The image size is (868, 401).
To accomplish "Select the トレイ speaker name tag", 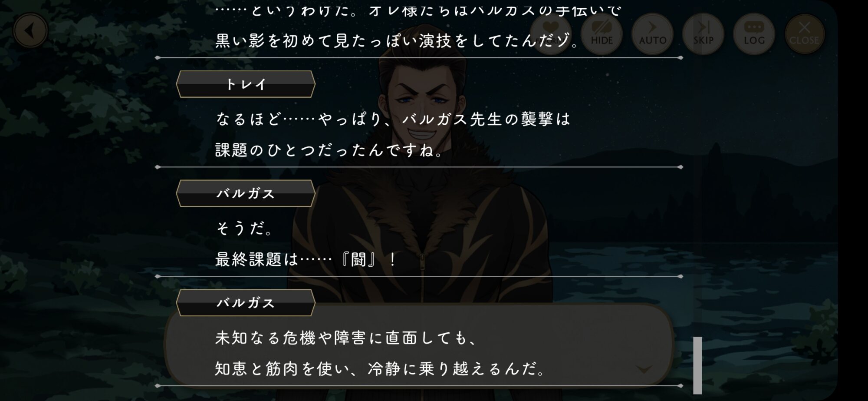I will 246,84.
